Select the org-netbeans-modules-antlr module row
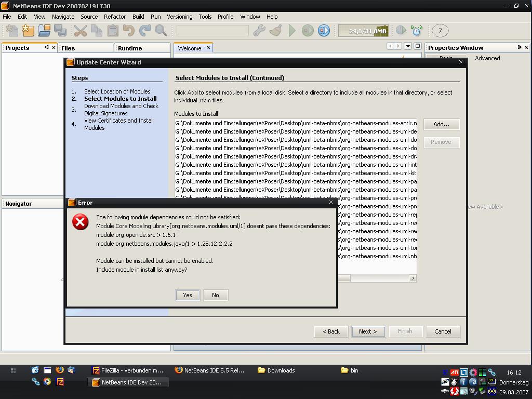532x399 pixels. click(296, 123)
